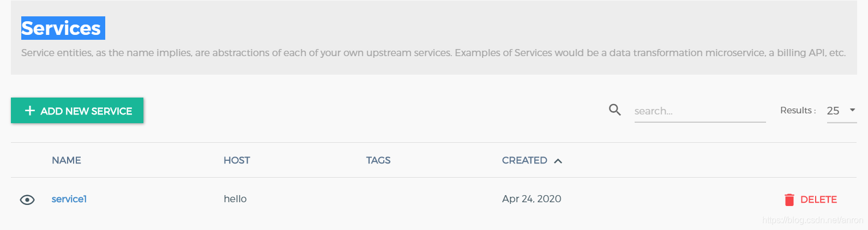868x230 pixels.
Task: Click the Service entities description paragraph
Action: click(x=433, y=53)
